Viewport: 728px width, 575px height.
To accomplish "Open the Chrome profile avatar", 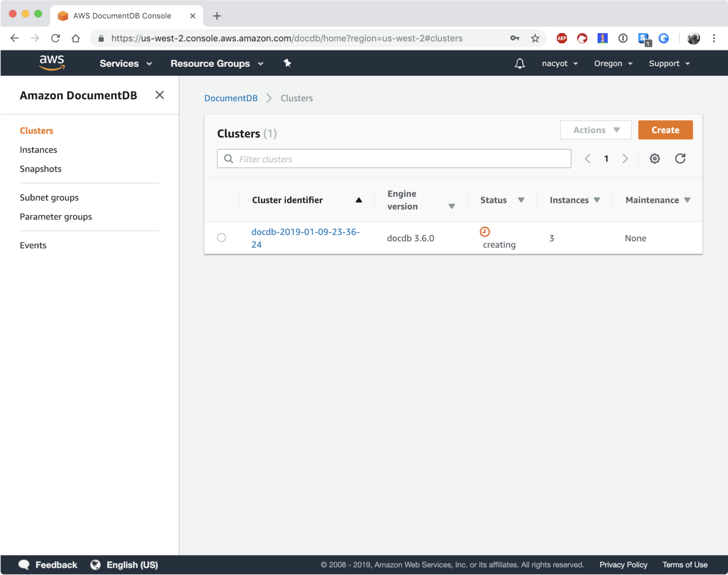I will 694,38.
